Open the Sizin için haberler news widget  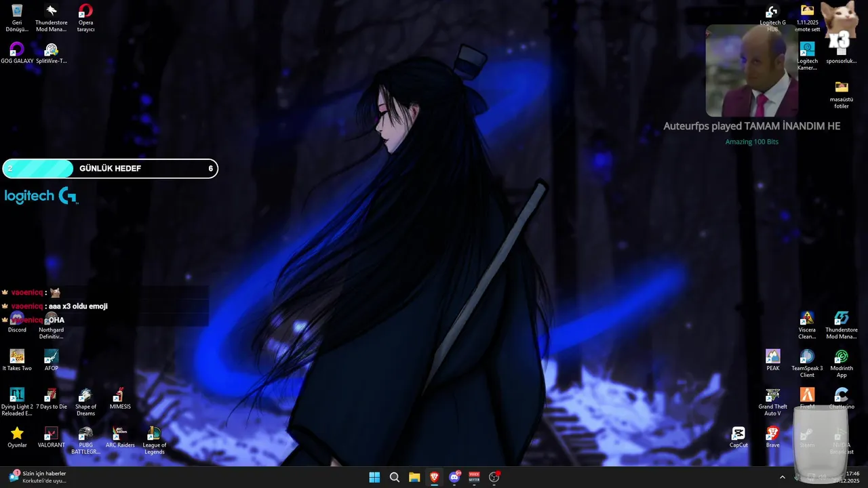pyautogui.click(x=38, y=477)
